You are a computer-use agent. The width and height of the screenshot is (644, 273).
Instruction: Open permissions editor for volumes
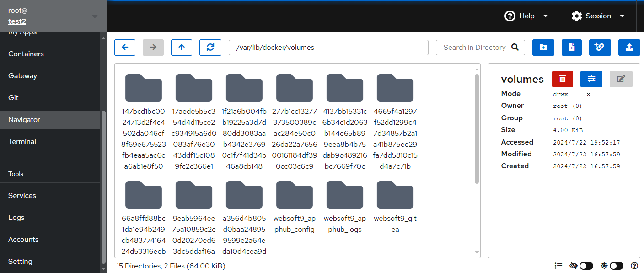point(591,79)
